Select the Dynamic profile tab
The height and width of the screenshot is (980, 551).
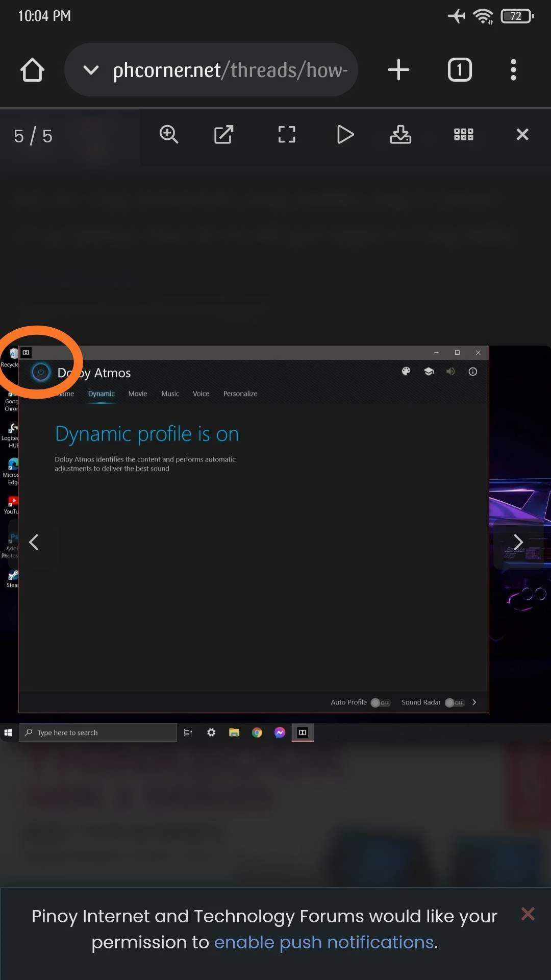(101, 394)
